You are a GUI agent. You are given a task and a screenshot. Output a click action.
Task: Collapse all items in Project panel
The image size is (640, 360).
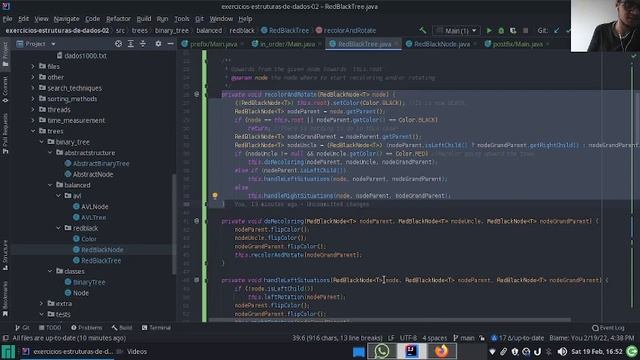[143, 44]
